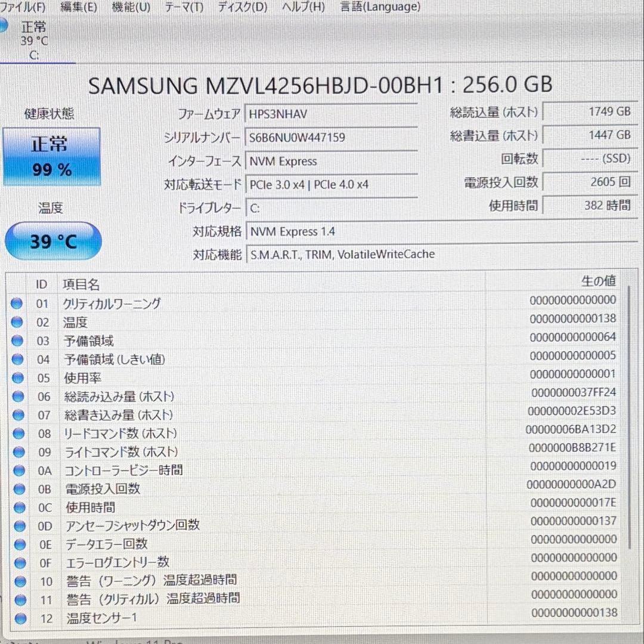Click the 39 °C temperature button

tap(54, 241)
